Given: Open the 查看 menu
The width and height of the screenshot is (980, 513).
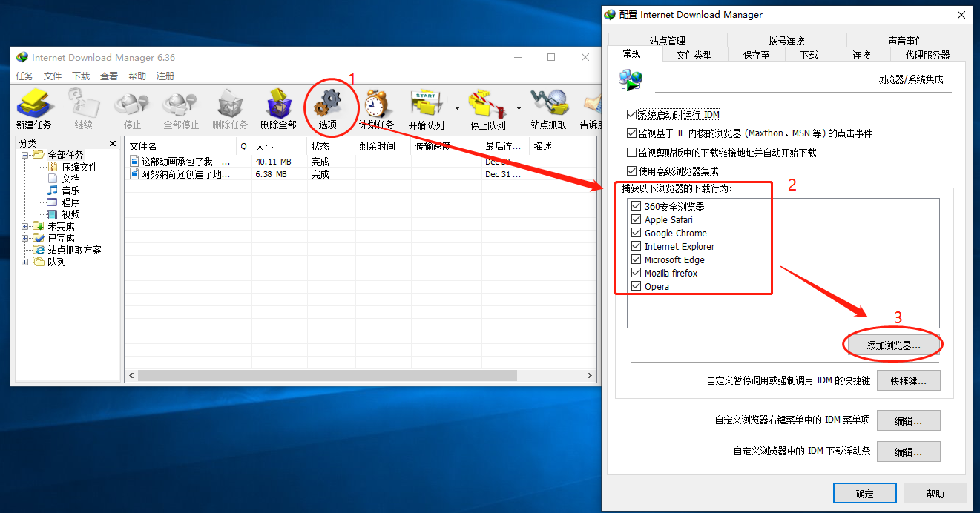Looking at the screenshot, I should click(109, 76).
